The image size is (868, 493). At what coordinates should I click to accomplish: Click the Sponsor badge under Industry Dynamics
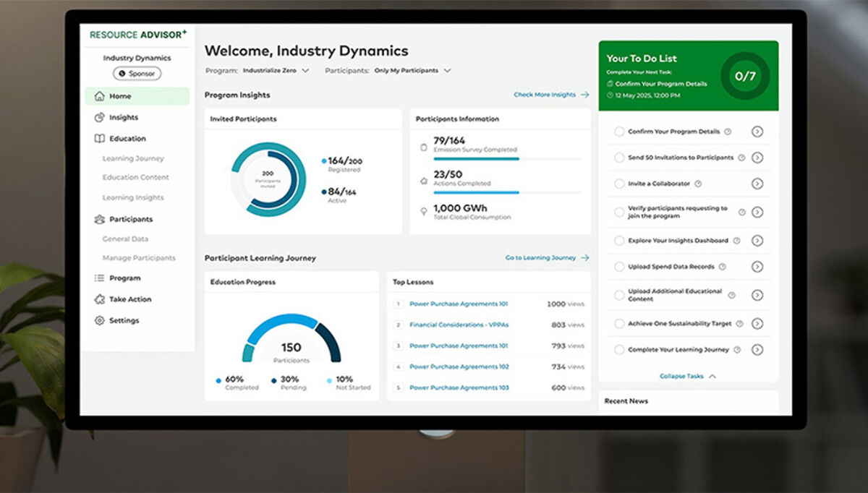(x=137, y=74)
